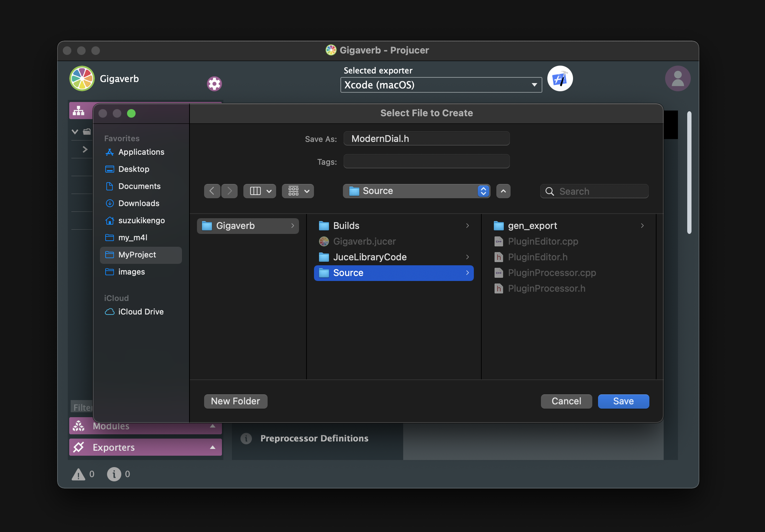Open JuceLibraryCode folder

394,257
